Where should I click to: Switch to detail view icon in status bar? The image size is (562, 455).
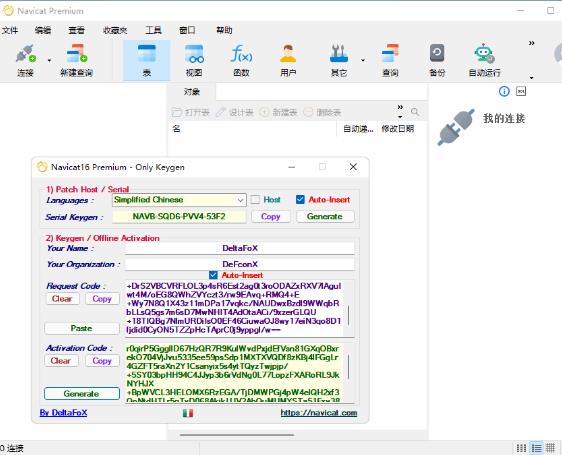click(537, 448)
